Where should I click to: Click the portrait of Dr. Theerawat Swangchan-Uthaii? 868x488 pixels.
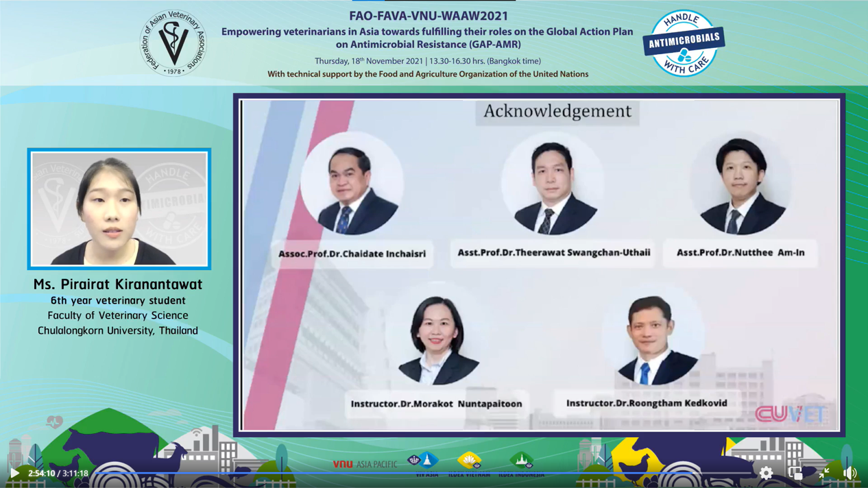[x=553, y=183]
